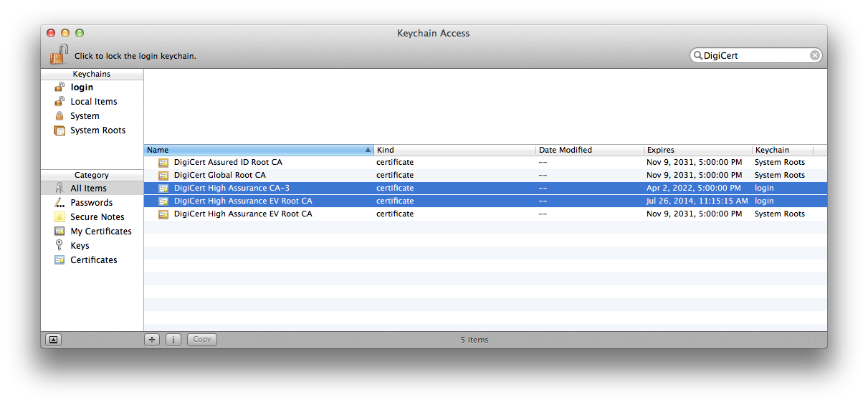Click the '5 items' status text
Screen dimensions: 868x405
[474, 340]
